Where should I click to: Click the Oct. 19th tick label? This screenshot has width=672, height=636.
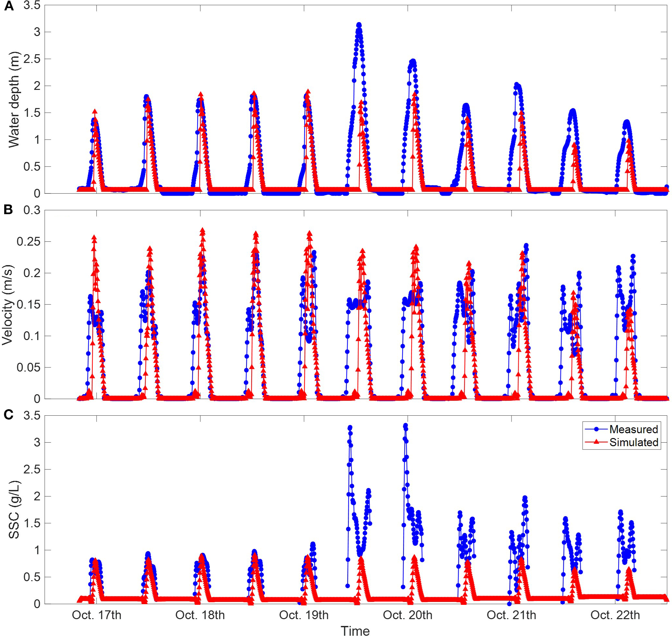tap(304, 615)
